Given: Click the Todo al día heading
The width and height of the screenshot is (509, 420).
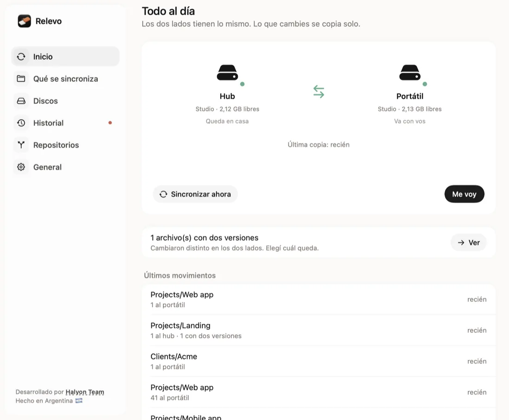Looking at the screenshot, I should pos(168,11).
